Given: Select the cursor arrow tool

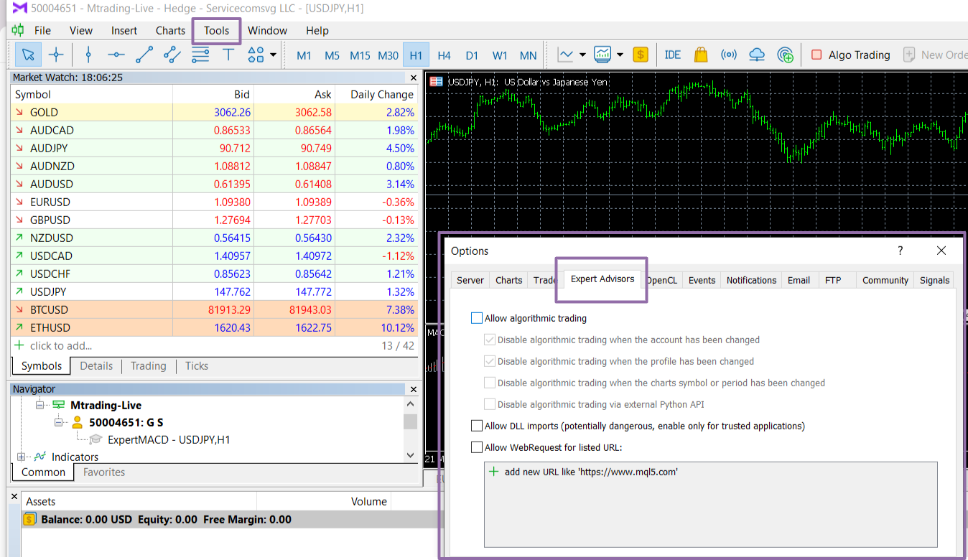Looking at the screenshot, I should [x=28, y=55].
